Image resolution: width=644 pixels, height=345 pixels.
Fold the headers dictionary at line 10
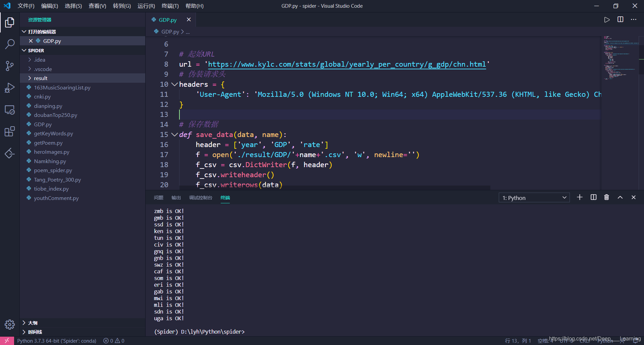tap(174, 84)
